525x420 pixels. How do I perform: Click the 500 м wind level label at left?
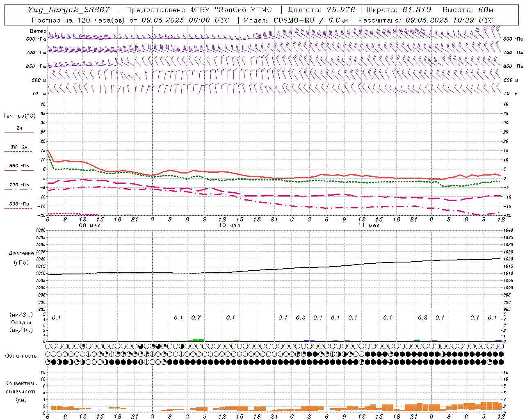click(39, 80)
